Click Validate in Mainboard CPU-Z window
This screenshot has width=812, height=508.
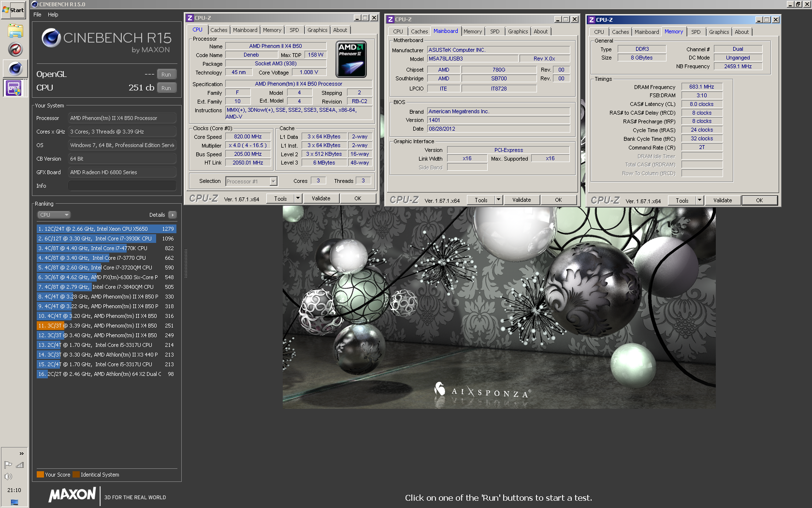pyautogui.click(x=522, y=200)
